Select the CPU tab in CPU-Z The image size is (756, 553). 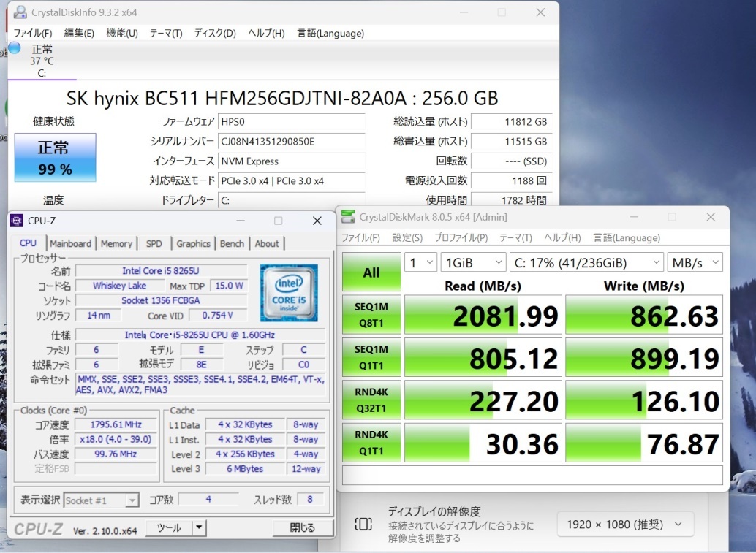[28, 243]
